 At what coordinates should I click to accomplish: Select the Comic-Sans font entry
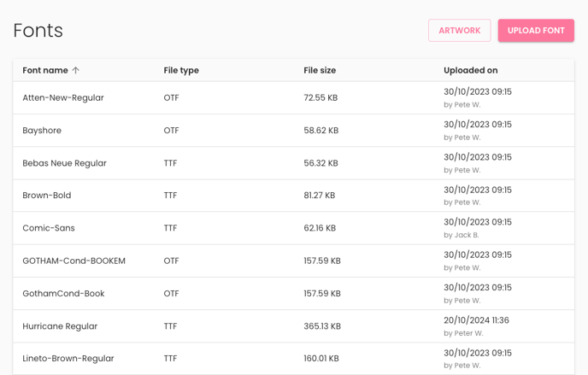pyautogui.click(x=294, y=228)
